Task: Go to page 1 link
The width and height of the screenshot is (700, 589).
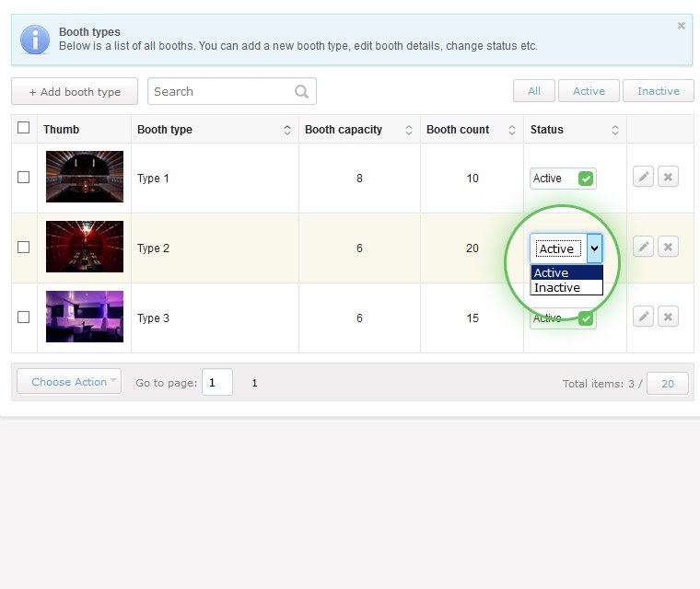Action: pos(254,383)
